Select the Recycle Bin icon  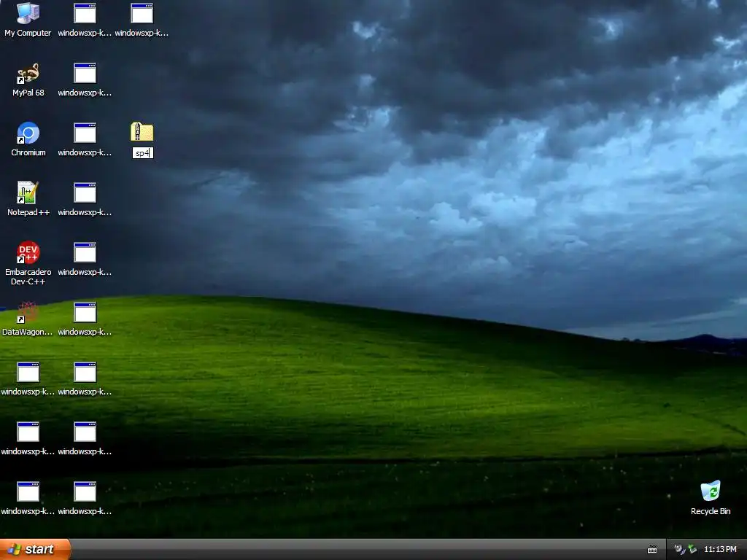(x=711, y=498)
